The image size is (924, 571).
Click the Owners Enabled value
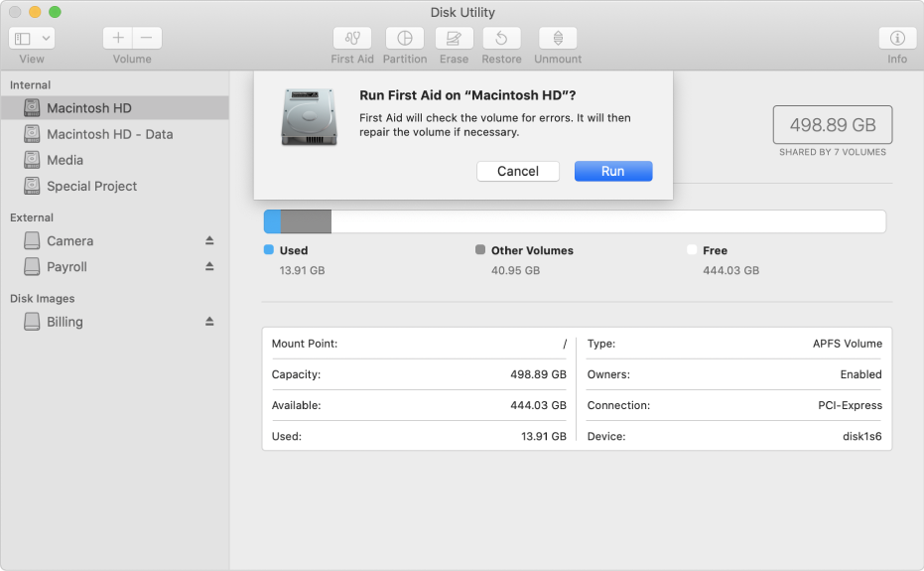tap(860, 374)
